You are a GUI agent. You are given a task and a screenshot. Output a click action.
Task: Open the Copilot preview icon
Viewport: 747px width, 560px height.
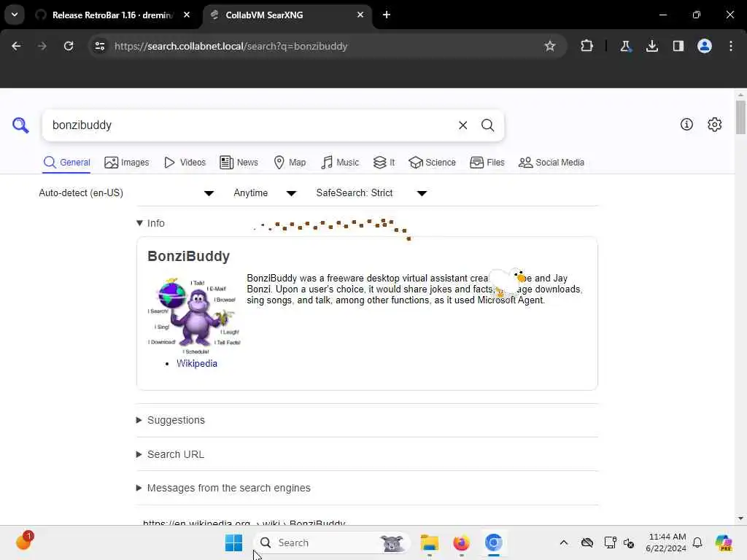pos(724,542)
